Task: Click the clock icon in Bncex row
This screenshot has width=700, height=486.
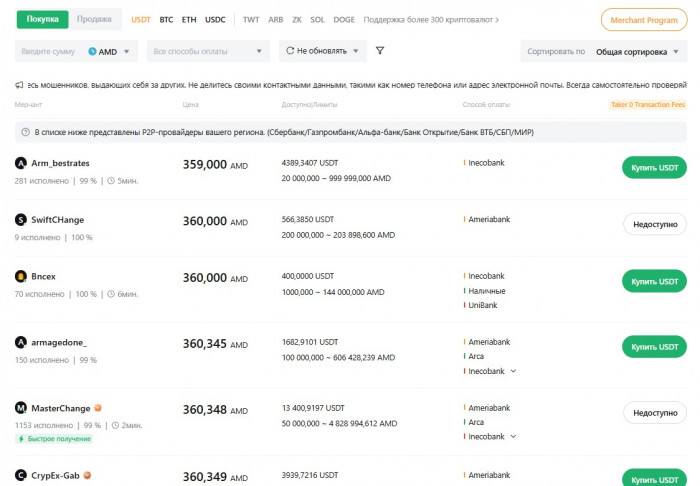Action: pyautogui.click(x=111, y=294)
